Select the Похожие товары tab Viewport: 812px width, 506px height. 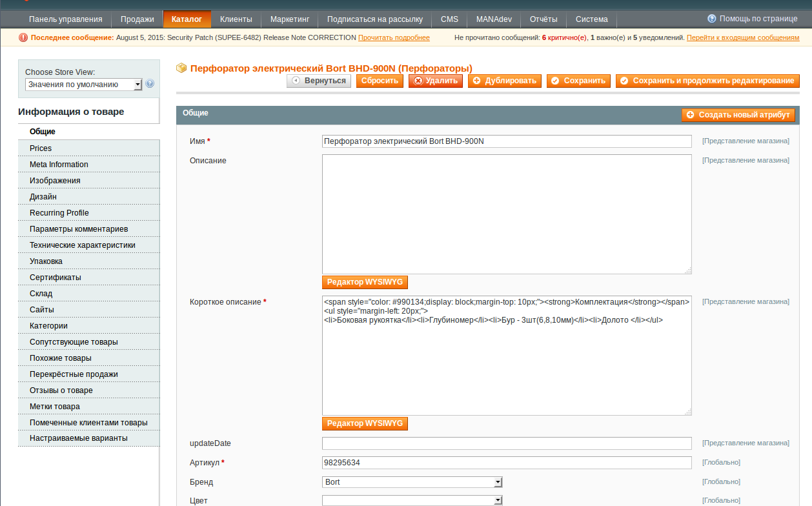click(x=88, y=358)
